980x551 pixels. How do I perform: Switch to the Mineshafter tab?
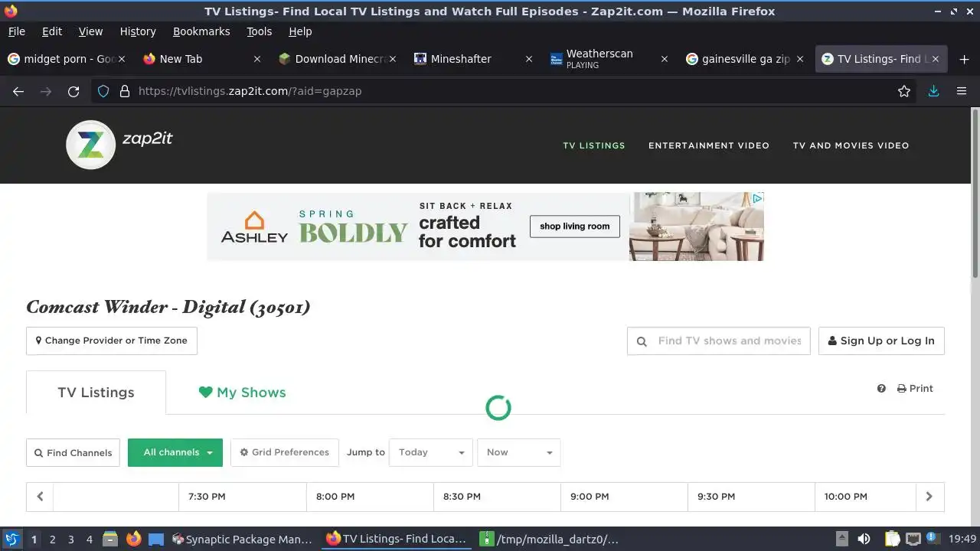click(472, 59)
